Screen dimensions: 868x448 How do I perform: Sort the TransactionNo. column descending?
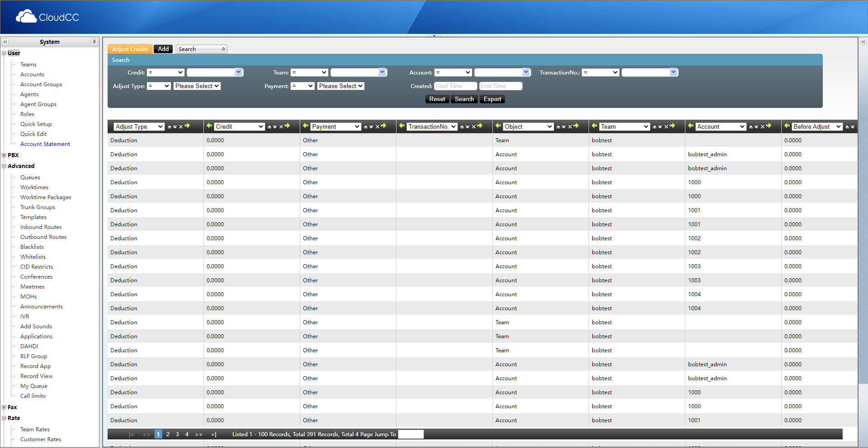click(467, 127)
